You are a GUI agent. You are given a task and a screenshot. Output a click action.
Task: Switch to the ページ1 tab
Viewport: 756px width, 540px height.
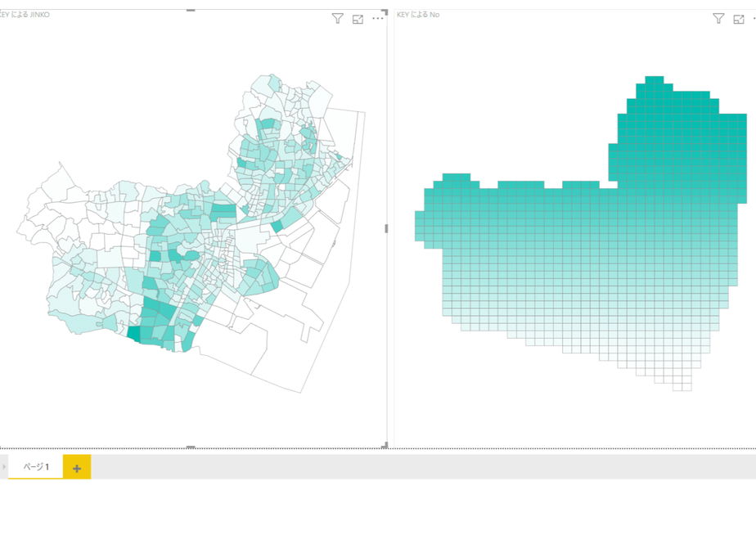point(36,466)
